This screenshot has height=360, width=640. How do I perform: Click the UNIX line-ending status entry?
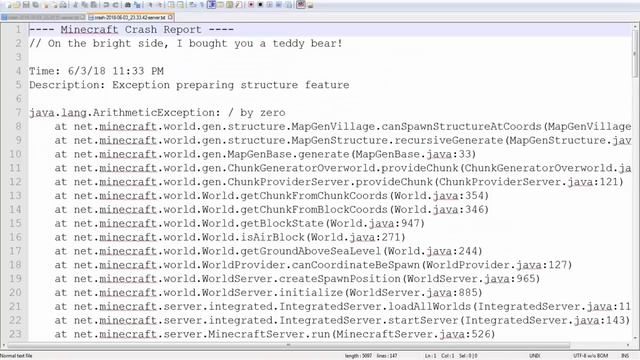535,356
